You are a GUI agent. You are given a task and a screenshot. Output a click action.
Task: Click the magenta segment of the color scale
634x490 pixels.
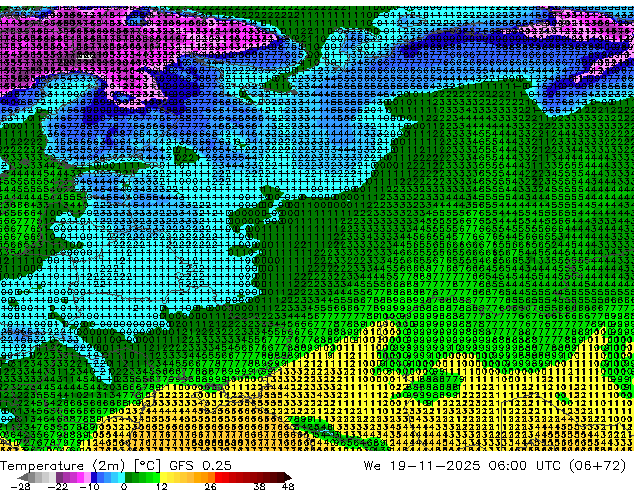(x=80, y=477)
